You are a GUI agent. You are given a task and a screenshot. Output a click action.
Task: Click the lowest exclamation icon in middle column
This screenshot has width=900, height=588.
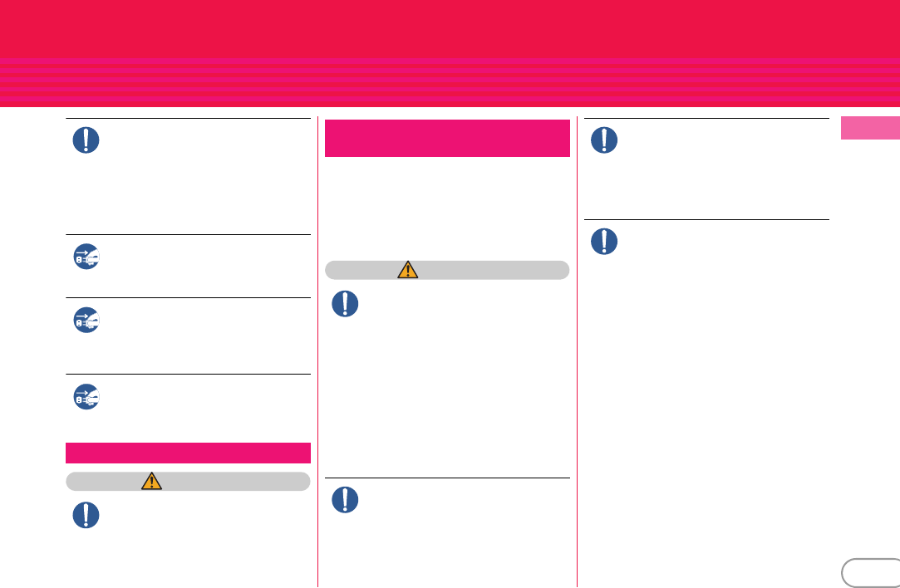coord(345,500)
